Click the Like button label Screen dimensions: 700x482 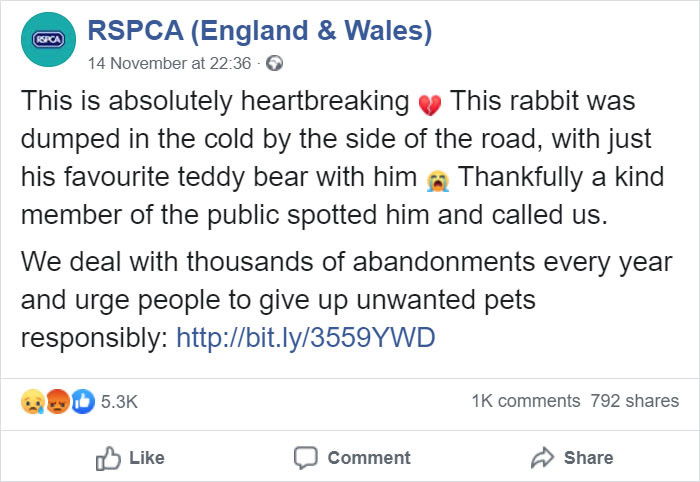[x=147, y=458]
